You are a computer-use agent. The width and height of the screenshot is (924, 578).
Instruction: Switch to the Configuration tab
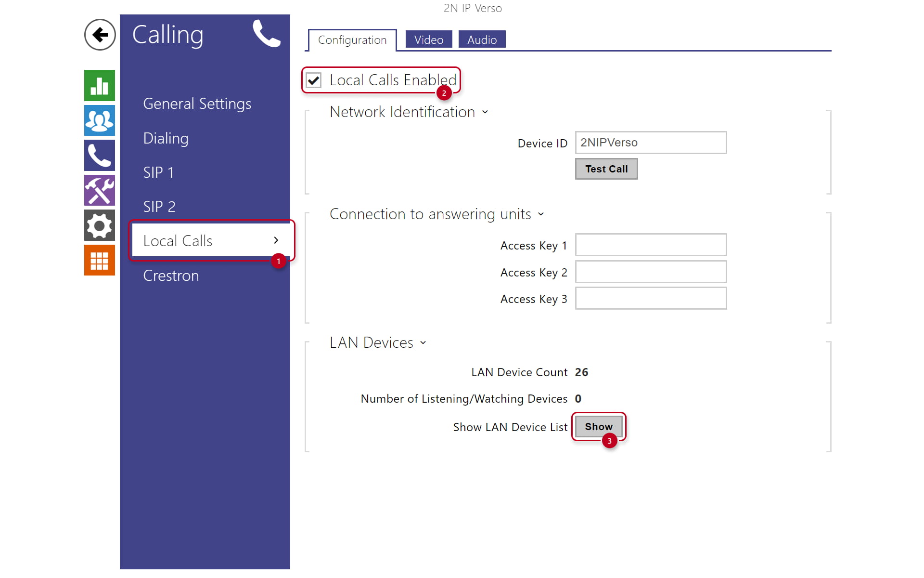[x=352, y=40]
